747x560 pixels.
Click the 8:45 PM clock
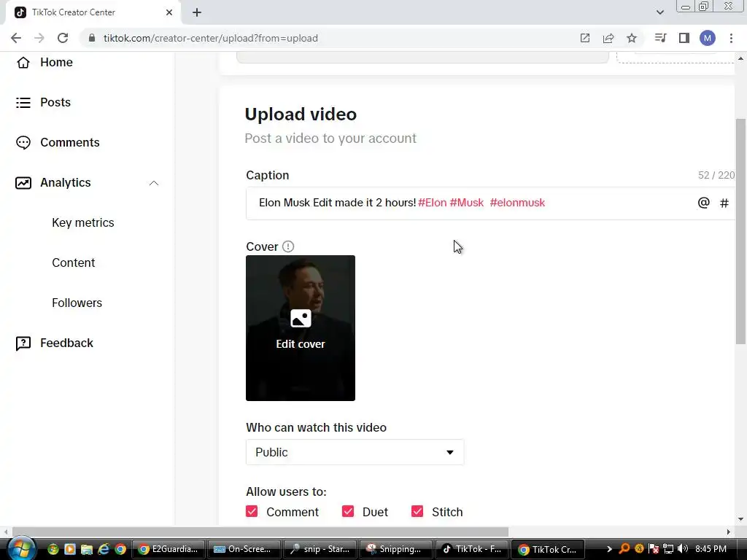click(711, 549)
